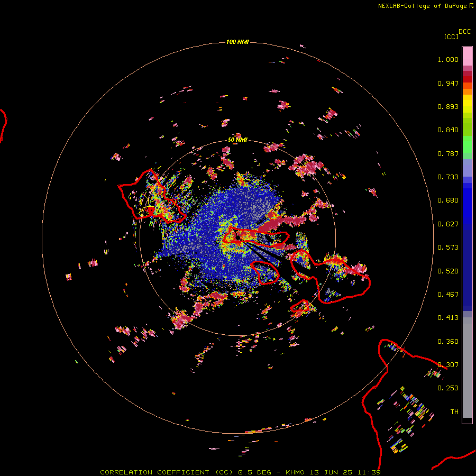Click the light pink top segment of color bar

467,56
